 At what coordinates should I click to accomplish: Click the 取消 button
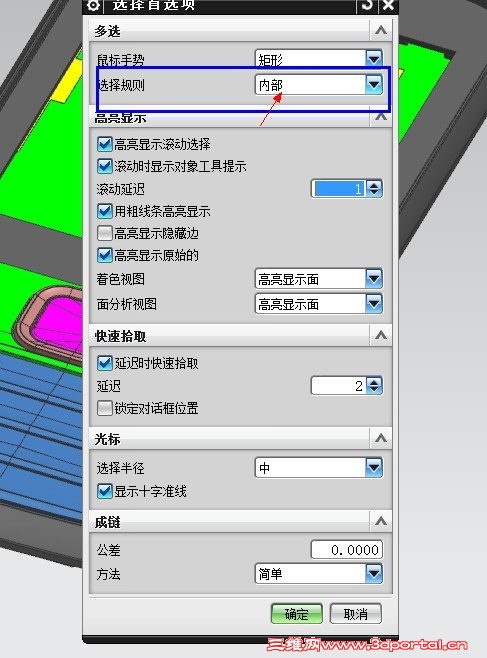click(356, 614)
